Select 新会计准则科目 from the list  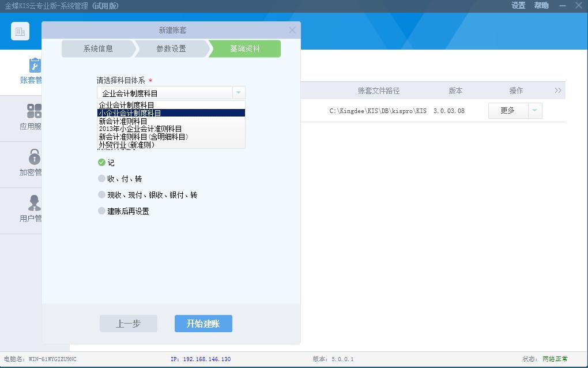pyautogui.click(x=123, y=122)
